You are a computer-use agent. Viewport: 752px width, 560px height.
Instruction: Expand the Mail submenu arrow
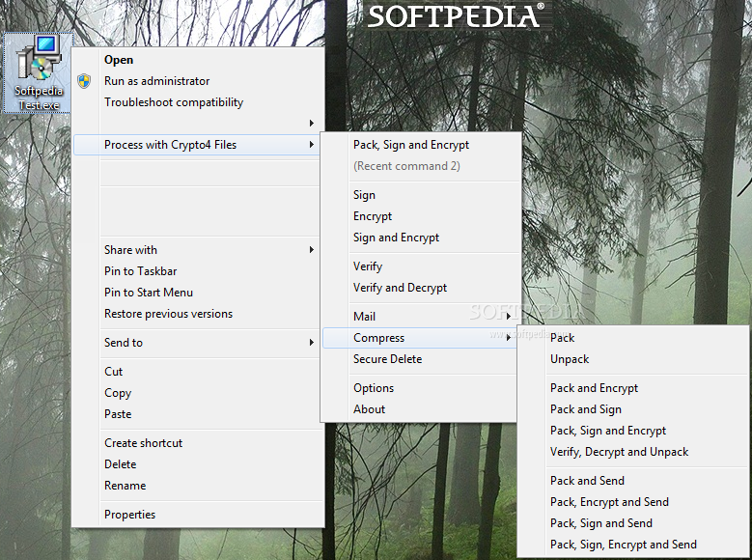509,317
